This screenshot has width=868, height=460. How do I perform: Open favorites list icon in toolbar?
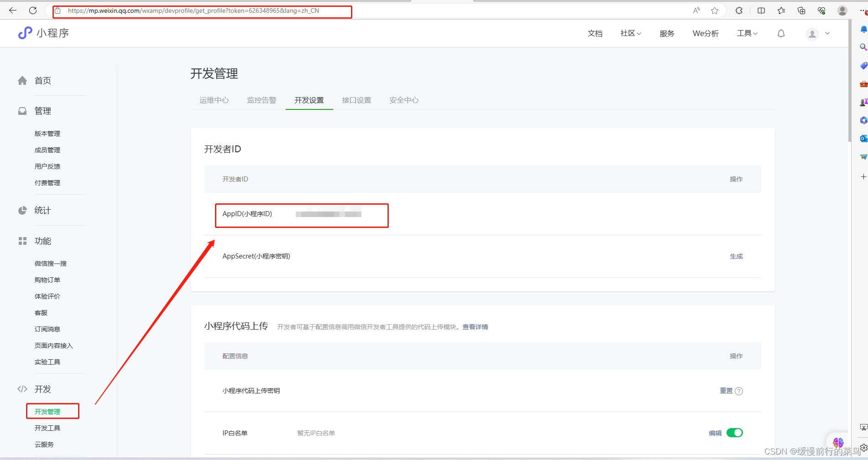781,10
